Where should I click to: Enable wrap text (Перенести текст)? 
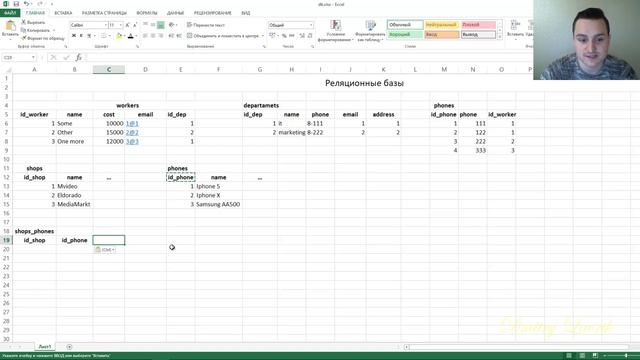tap(206, 25)
